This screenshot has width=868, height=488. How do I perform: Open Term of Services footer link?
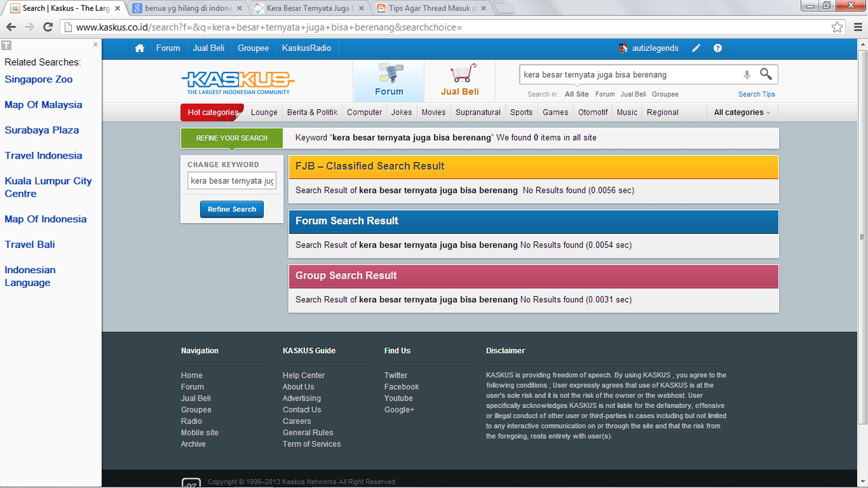coord(312,444)
